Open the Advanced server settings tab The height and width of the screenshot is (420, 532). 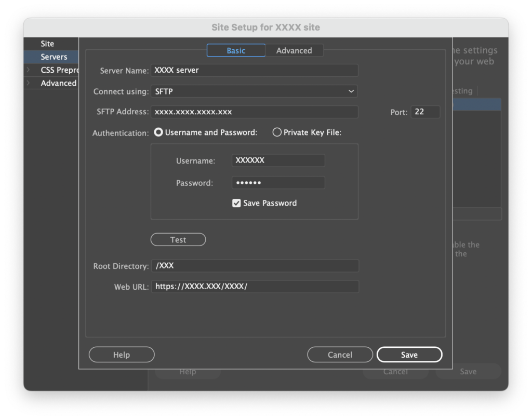(x=294, y=50)
